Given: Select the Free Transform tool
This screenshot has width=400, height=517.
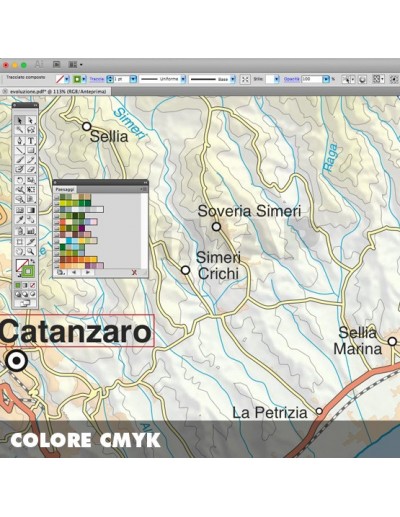Looking at the screenshot, I should pyautogui.click(x=30, y=190).
